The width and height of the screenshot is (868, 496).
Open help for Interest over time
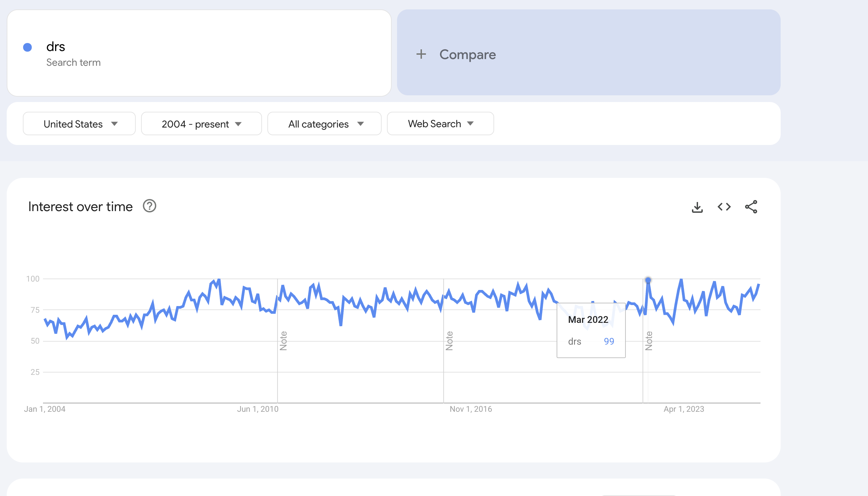point(149,206)
